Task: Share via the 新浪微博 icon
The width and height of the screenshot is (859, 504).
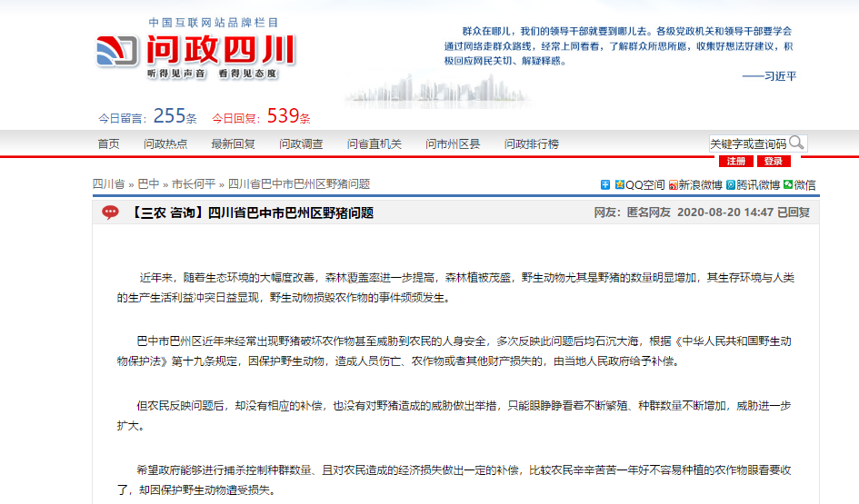Action: click(673, 184)
